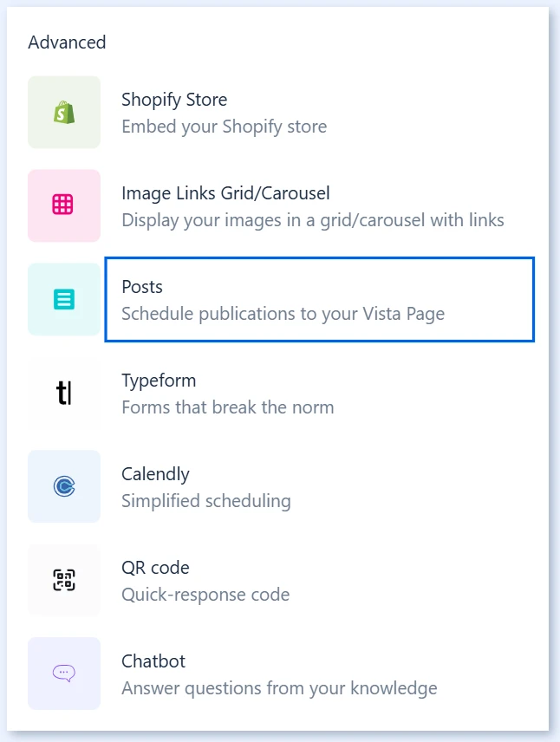Click the Advanced section heading
Screen dimensions: 560x742
[67, 42]
